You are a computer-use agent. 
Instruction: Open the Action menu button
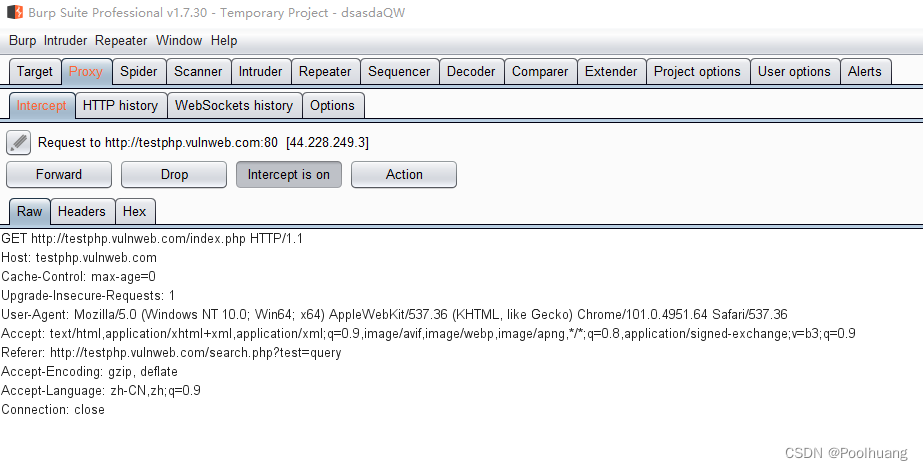404,174
